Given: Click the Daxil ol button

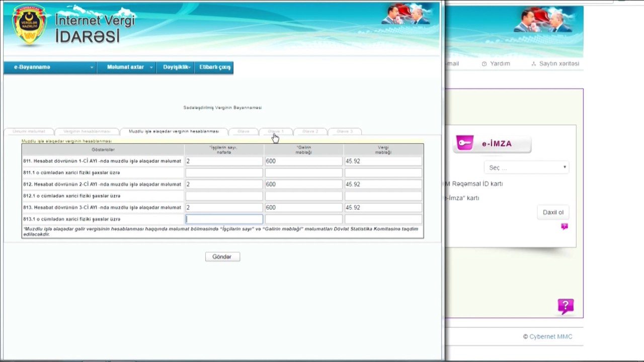Looking at the screenshot, I should click(553, 212).
